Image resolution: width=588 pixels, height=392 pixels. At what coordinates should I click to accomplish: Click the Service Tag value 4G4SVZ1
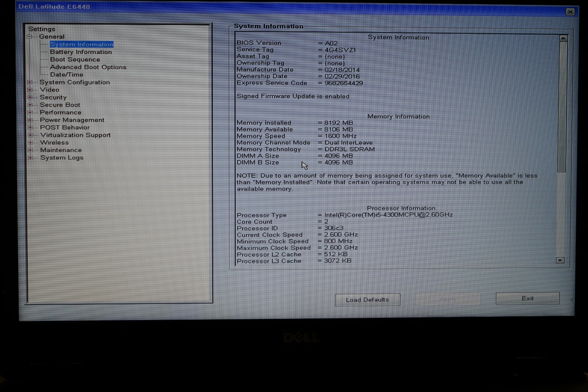[340, 50]
